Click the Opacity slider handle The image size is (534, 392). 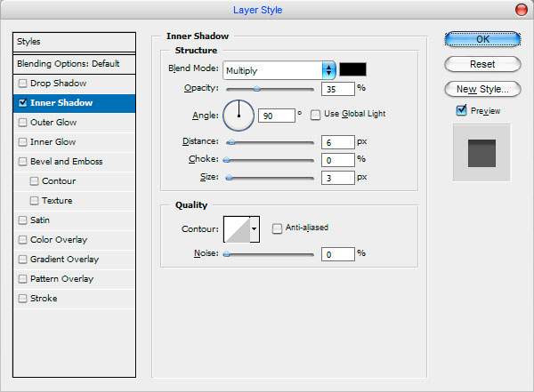(257, 89)
